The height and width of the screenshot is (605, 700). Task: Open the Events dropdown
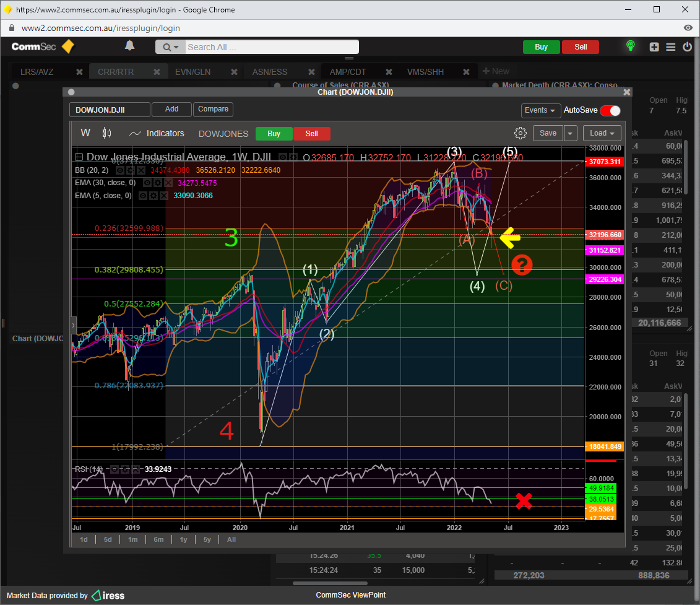pyautogui.click(x=540, y=110)
